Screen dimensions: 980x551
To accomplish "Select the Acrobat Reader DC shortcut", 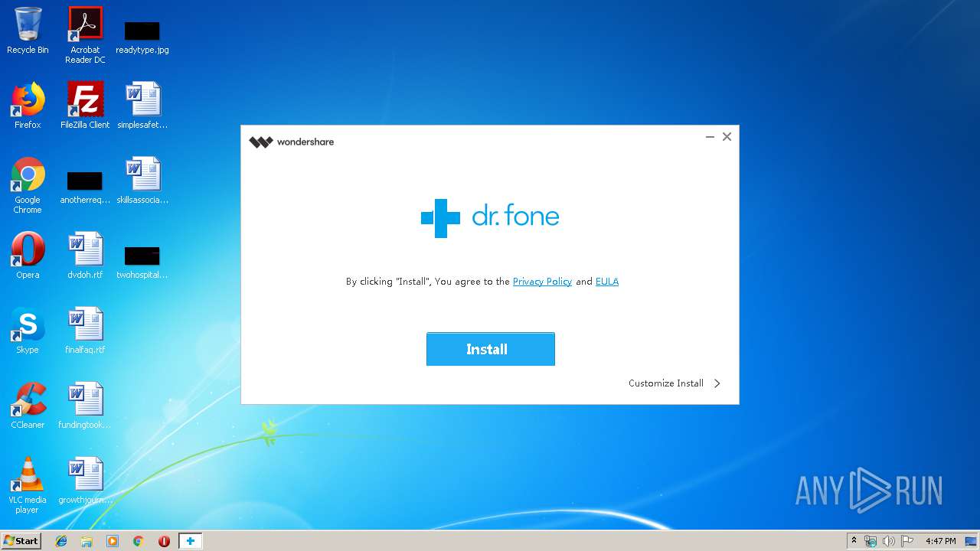I will point(85,35).
